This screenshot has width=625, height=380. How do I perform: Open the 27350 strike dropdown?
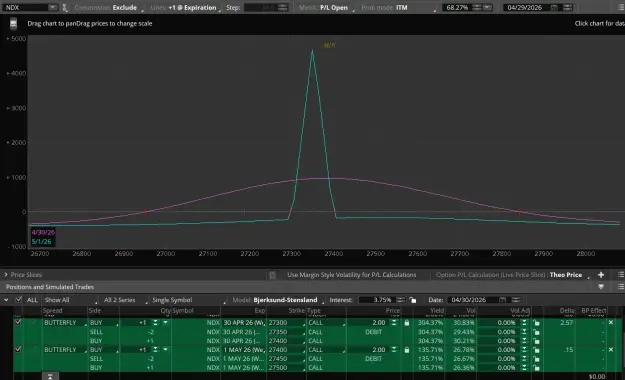[286, 332]
